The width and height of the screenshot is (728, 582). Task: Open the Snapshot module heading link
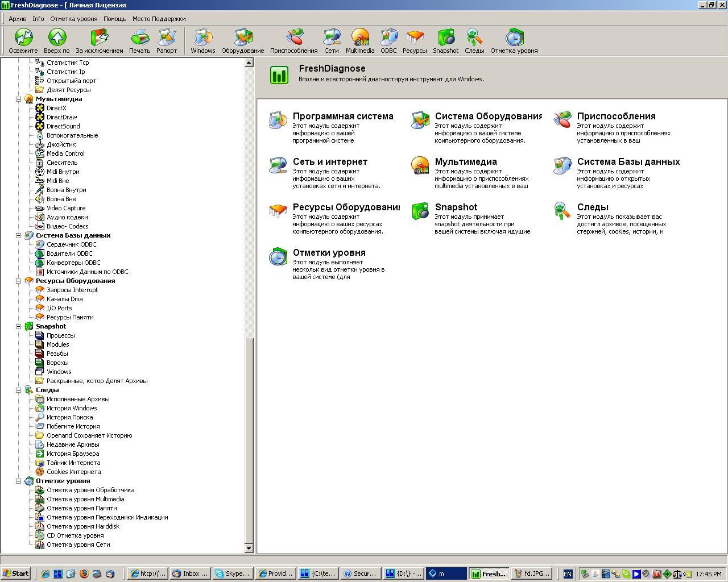pos(456,207)
